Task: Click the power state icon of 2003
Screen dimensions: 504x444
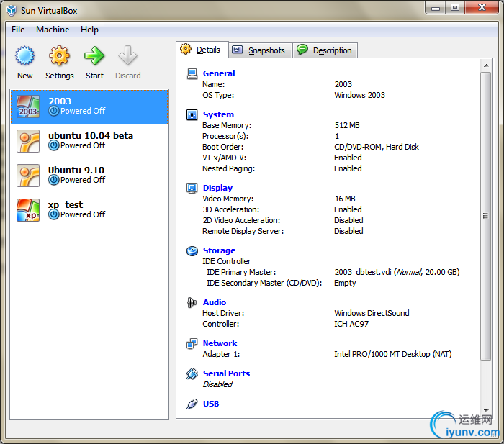Action: pyautogui.click(x=54, y=111)
